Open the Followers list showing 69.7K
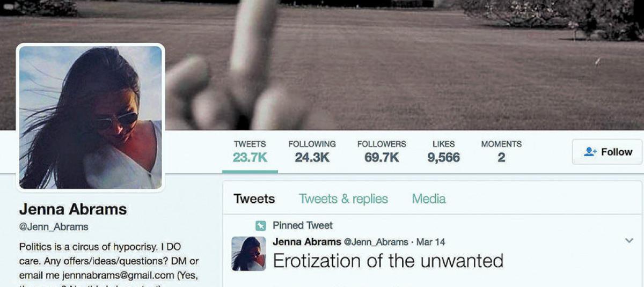 pos(382,152)
